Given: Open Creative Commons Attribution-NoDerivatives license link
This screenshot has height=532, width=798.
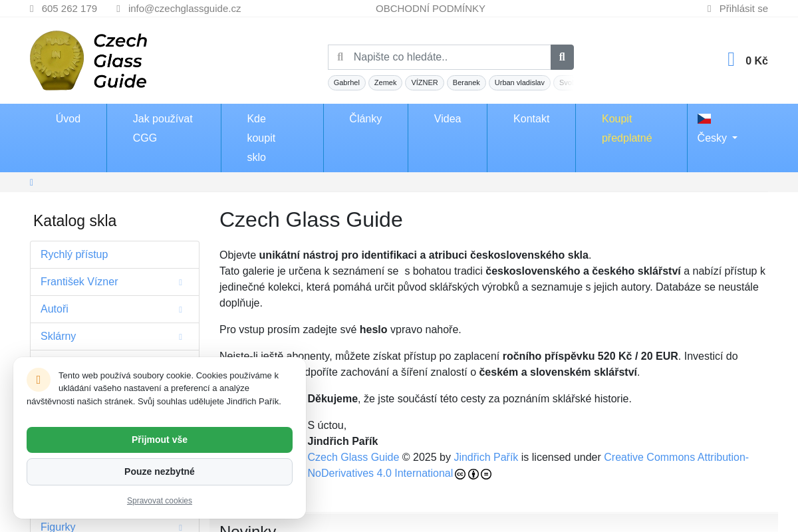Looking at the screenshot, I should coord(528,465).
